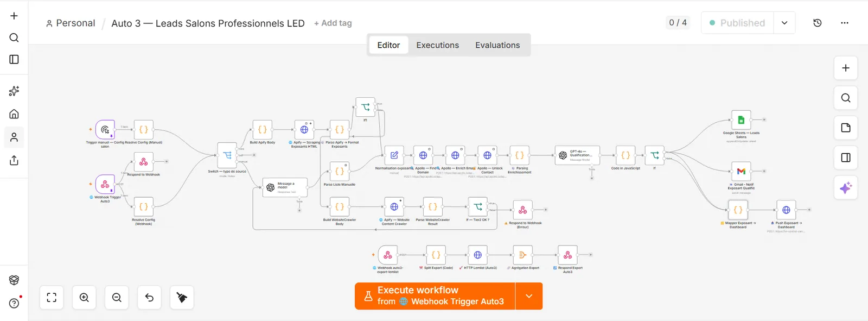Open the three-dot workflow menu
The width and height of the screenshot is (868, 321).
click(845, 23)
